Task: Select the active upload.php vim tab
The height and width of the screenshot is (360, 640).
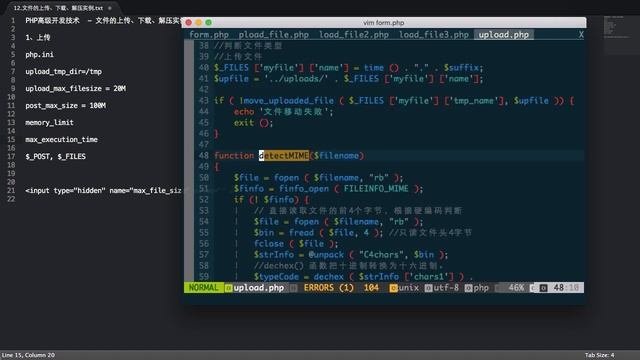Action: [x=504, y=35]
